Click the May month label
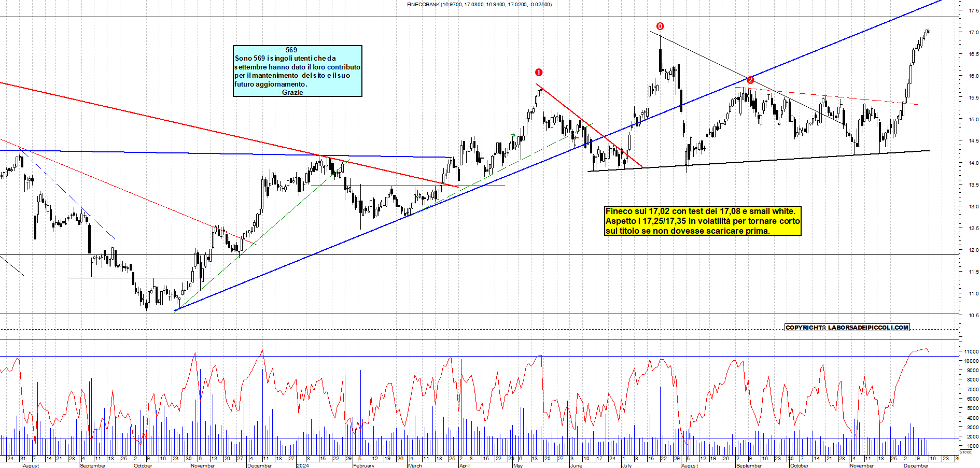This screenshot has width=980, height=468. click(518, 465)
